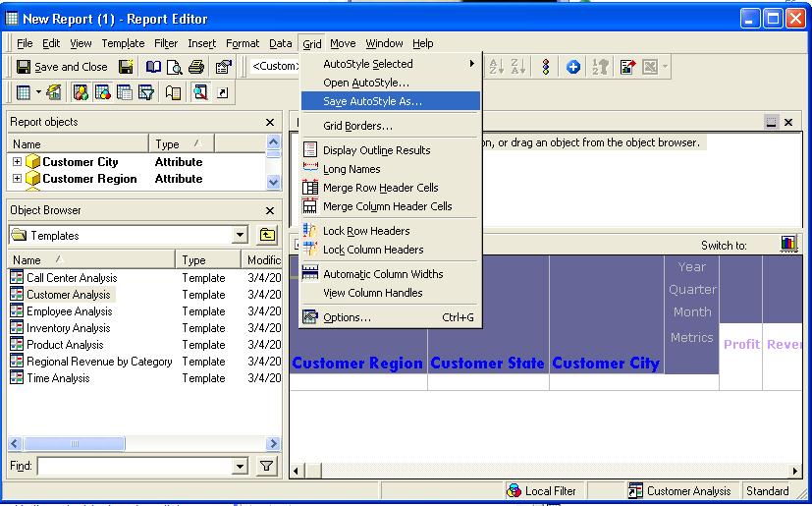
Task: Click the grid with page overlay icon
Action: (x=125, y=92)
